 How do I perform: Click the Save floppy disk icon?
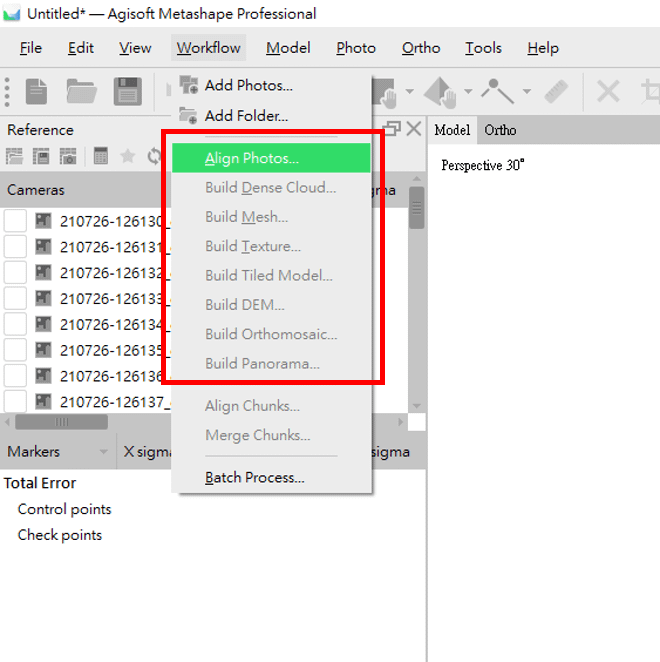point(128,91)
